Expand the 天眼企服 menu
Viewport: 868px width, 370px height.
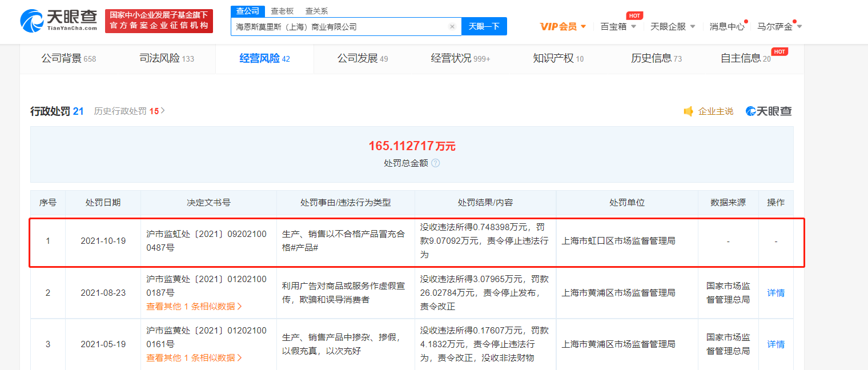tap(673, 26)
